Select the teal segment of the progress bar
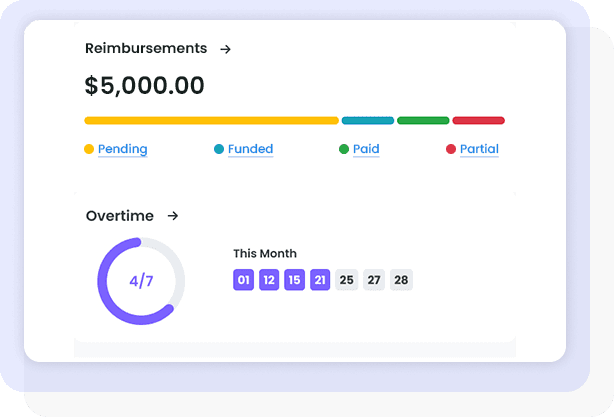The height and width of the screenshot is (417, 614). pos(368,121)
